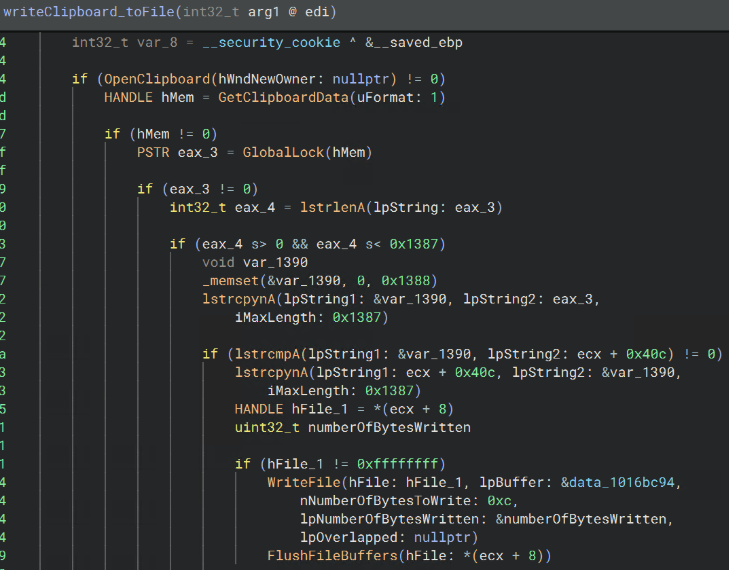Select hMem in the GetClipboardData declaration line
The image size is (729, 570).
coord(177,98)
